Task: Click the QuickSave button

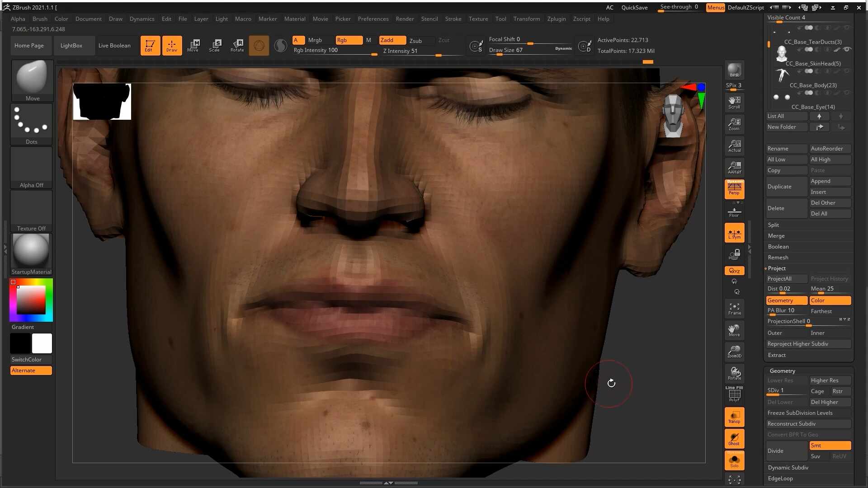Action: [634, 8]
